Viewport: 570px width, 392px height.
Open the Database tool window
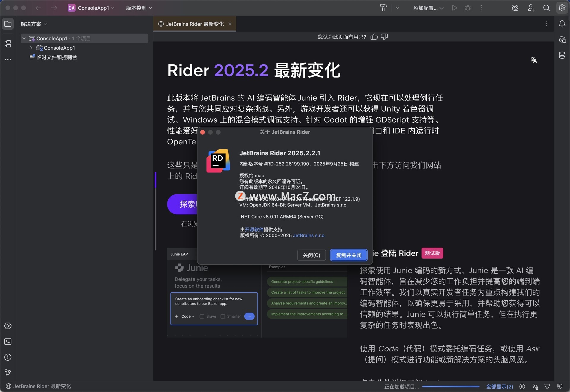coord(562,55)
